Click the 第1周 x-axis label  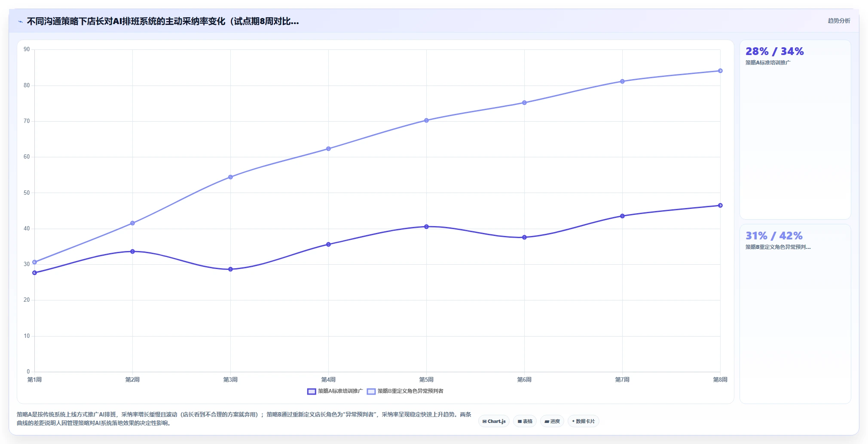click(x=34, y=380)
